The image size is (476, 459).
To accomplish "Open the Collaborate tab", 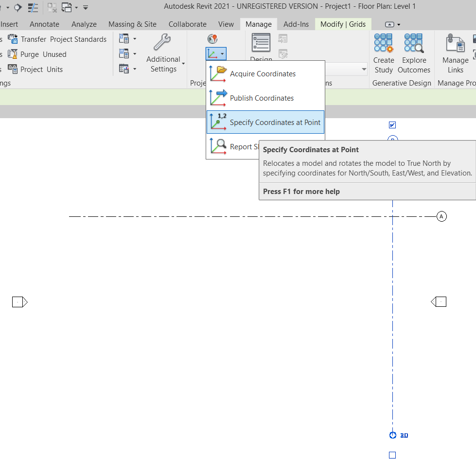I will [x=188, y=24].
